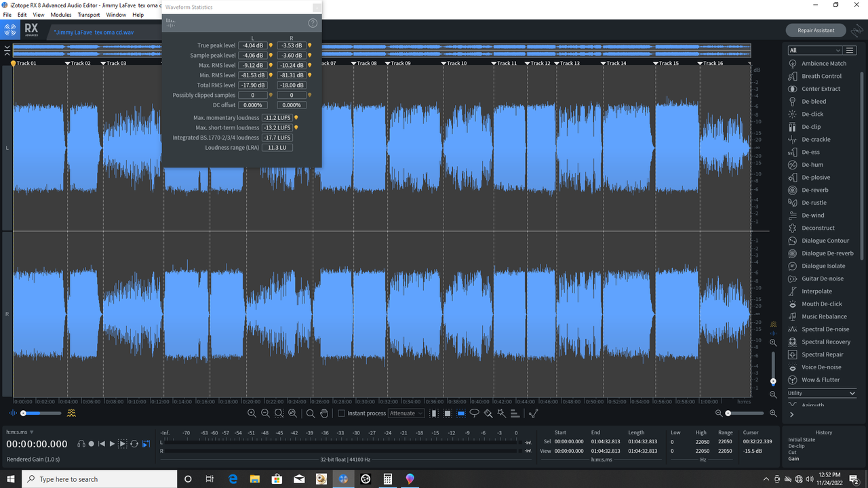The image size is (868, 488).
Task: Open the Dialogue Isolate module
Action: tap(816, 266)
